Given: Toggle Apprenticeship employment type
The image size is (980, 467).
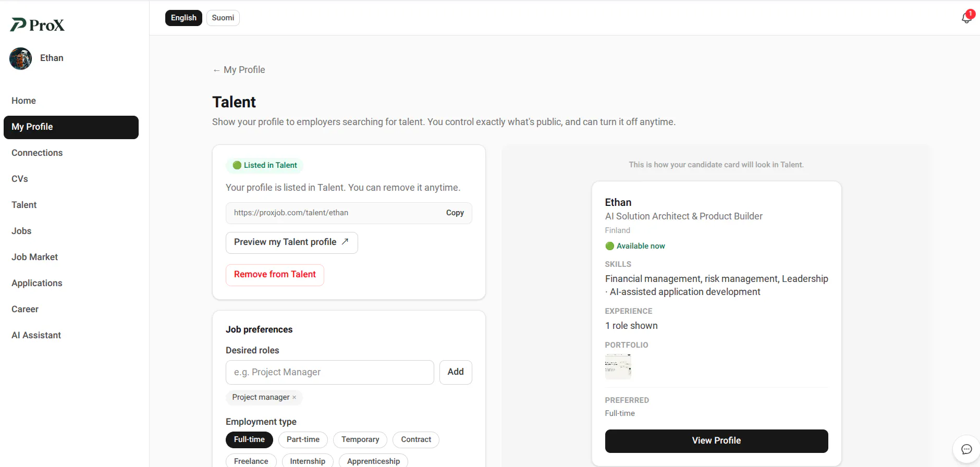Looking at the screenshot, I should coord(374,461).
